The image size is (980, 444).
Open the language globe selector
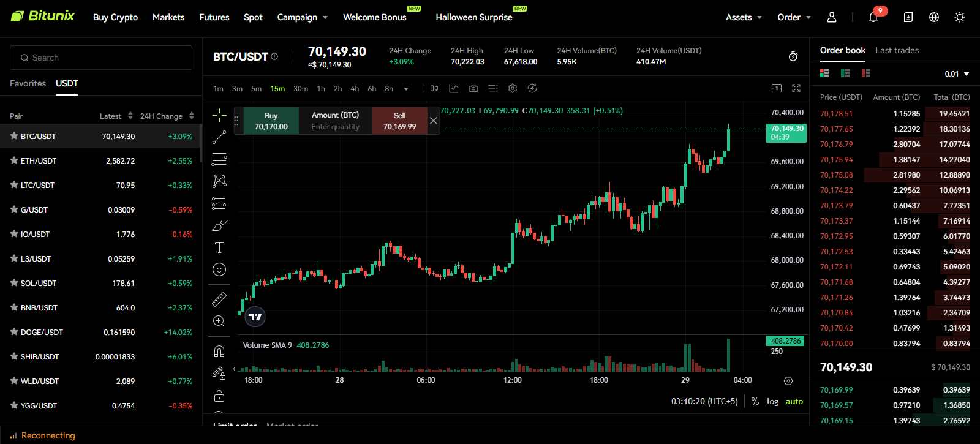click(934, 17)
